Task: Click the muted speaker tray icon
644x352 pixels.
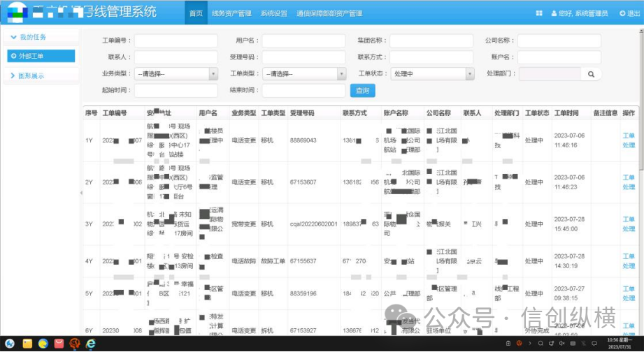Action: click(x=562, y=343)
